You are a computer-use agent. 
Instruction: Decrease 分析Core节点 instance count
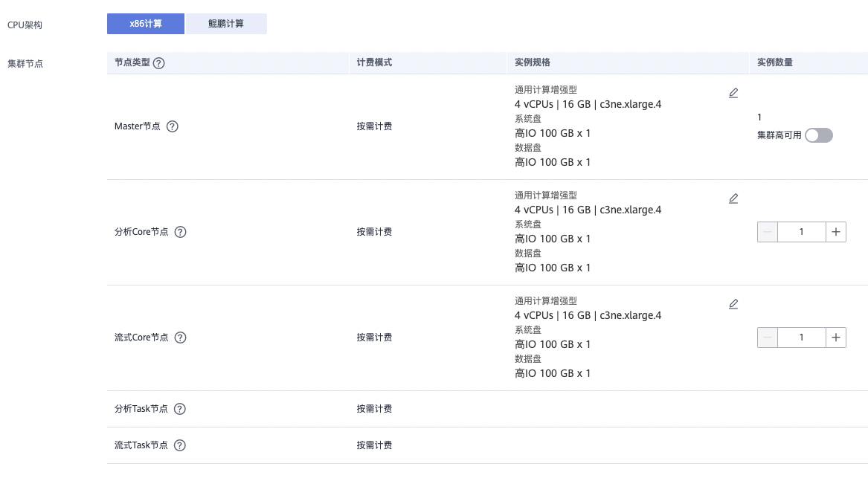coord(768,232)
